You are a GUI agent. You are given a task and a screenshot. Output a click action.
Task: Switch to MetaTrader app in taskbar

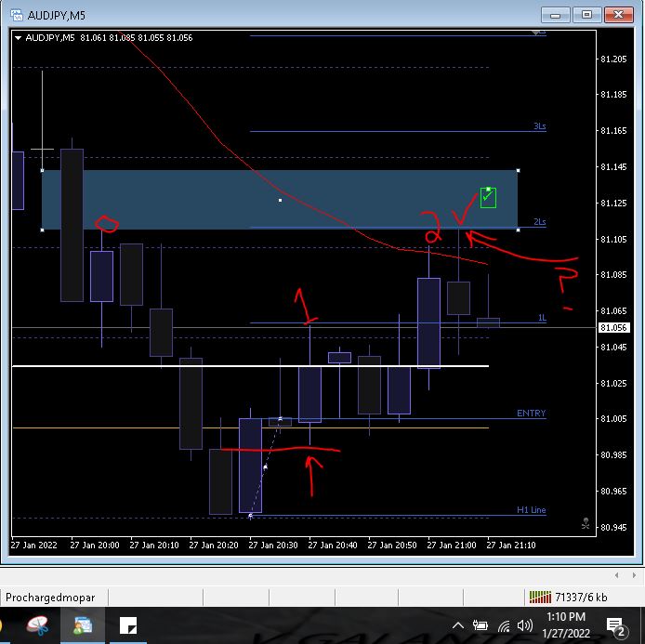click(x=83, y=625)
